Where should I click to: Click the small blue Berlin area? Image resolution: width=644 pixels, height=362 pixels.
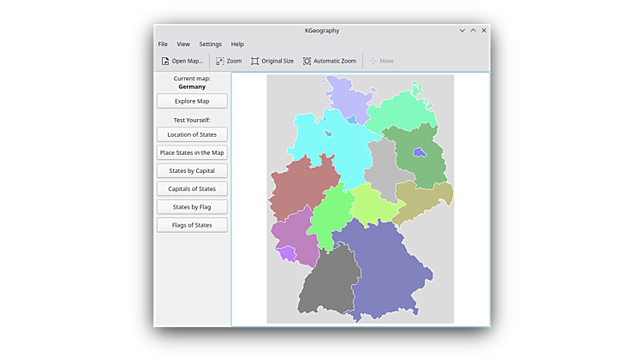[x=419, y=152]
